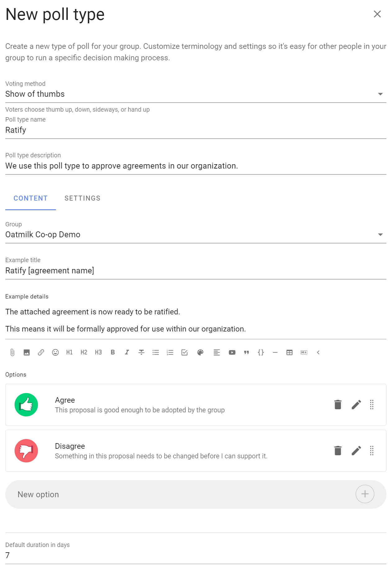392x570 pixels.
Task: Delete the Agree option
Action: pyautogui.click(x=338, y=405)
